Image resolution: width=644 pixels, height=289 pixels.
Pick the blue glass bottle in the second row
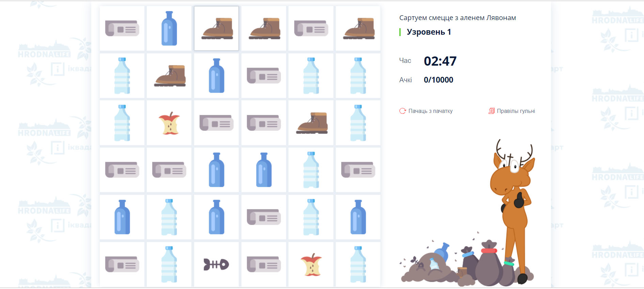(x=216, y=75)
